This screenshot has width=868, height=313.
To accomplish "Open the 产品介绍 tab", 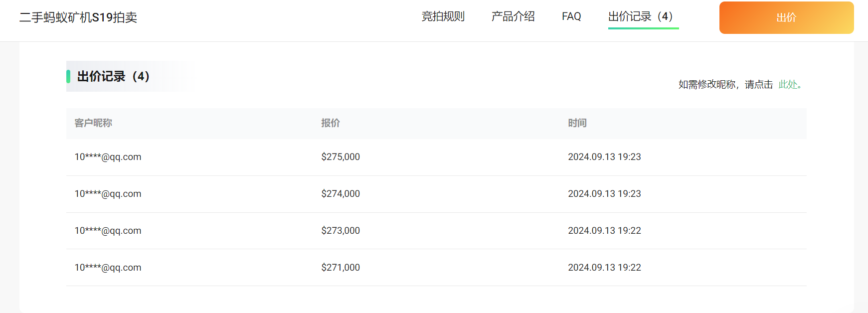I will pos(513,16).
